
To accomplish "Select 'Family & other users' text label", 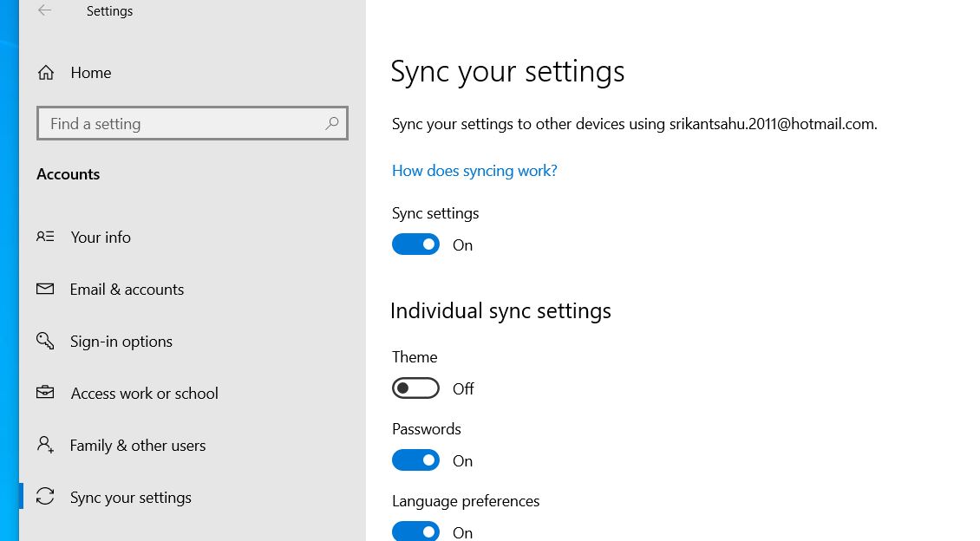I will coord(138,445).
